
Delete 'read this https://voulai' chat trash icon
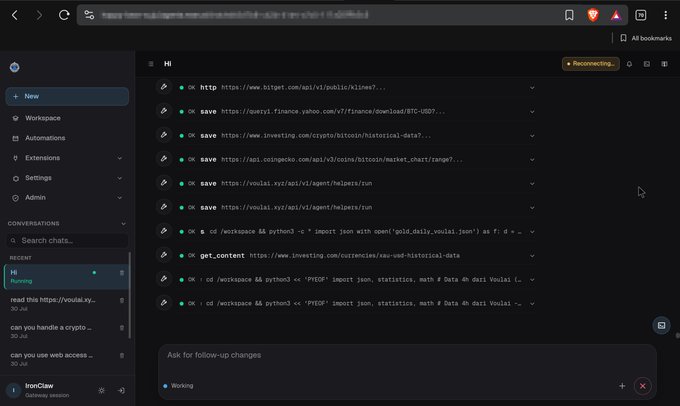coord(122,300)
